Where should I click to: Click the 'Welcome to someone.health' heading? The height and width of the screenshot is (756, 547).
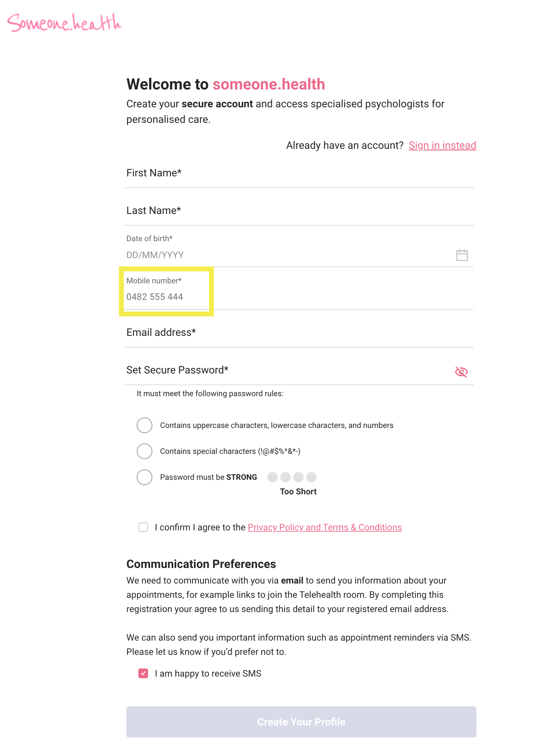coord(226,84)
